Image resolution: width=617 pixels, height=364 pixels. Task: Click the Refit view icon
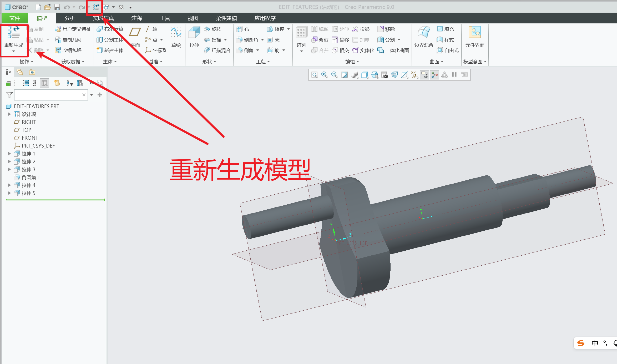315,75
